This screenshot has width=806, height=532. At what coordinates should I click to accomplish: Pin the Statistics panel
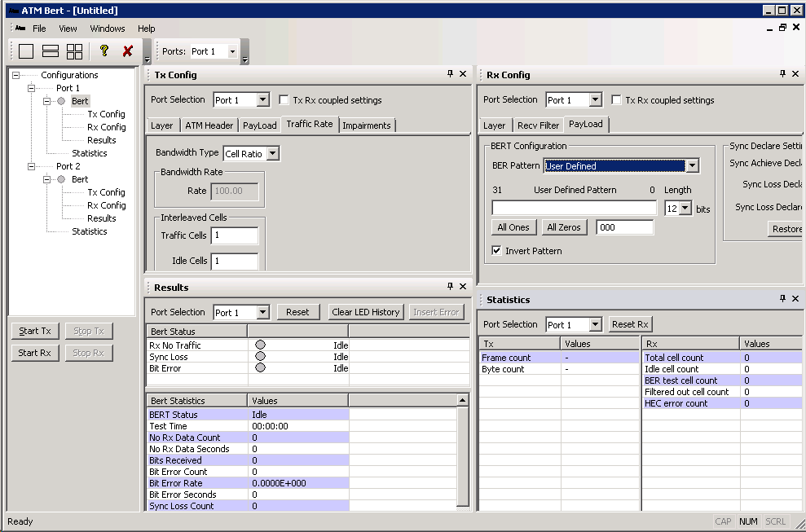(783, 299)
